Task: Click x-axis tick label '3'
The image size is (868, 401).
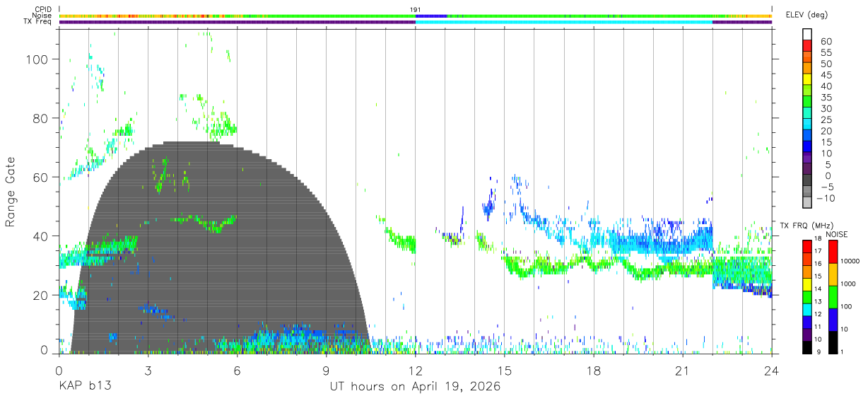Action: tap(148, 371)
